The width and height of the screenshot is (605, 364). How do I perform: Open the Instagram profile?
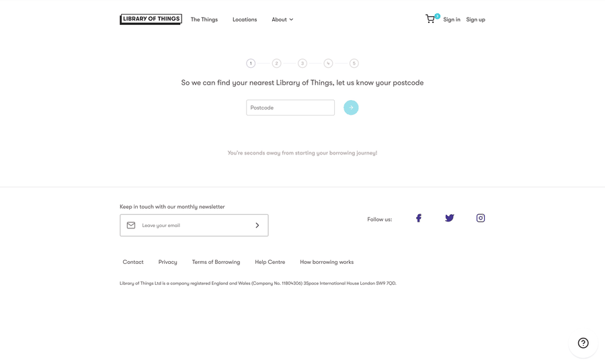pyautogui.click(x=481, y=218)
